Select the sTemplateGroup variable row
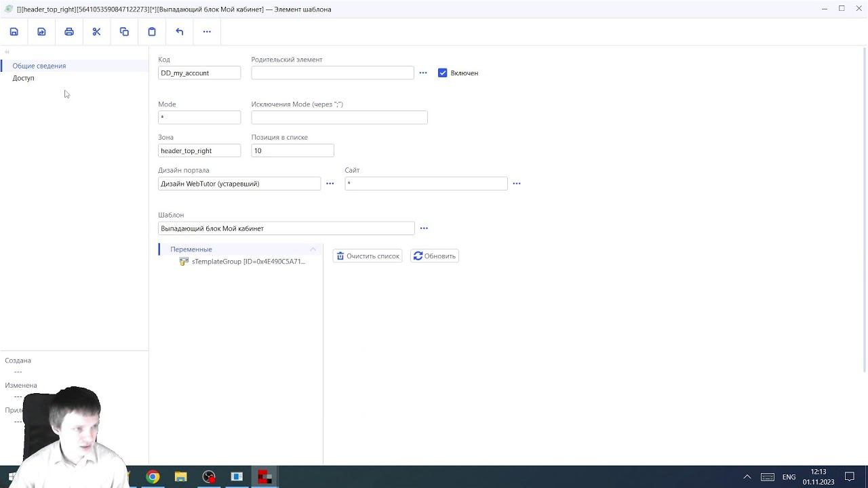The height and width of the screenshot is (488, 868). click(x=248, y=262)
